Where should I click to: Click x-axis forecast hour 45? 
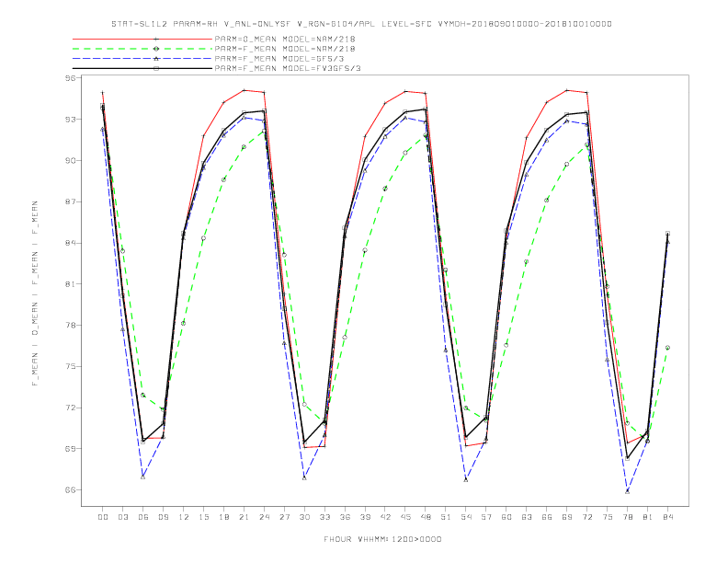pos(405,517)
